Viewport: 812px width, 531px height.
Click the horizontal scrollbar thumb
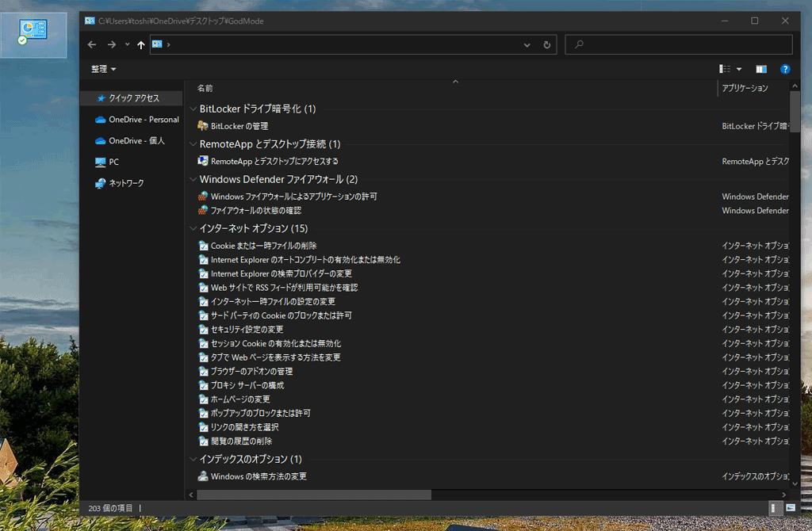[x=314, y=495]
